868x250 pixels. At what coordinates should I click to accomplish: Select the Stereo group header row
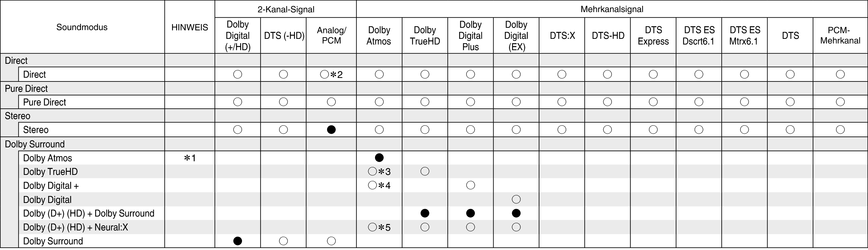18,116
